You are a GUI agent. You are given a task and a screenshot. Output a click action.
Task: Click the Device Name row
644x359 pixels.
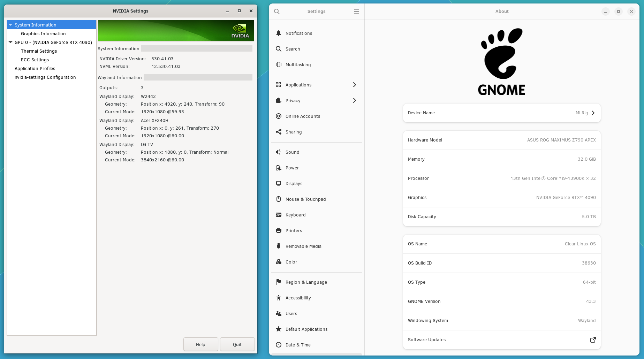[x=502, y=113]
